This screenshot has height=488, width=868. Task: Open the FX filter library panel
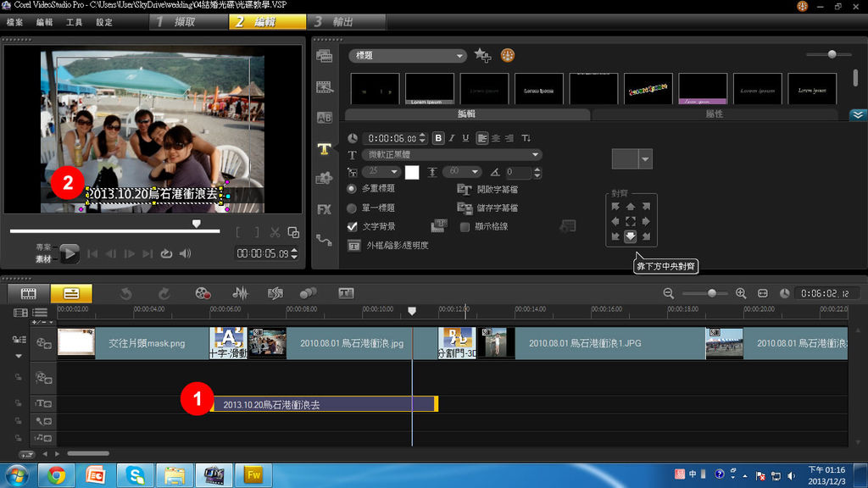pos(324,209)
